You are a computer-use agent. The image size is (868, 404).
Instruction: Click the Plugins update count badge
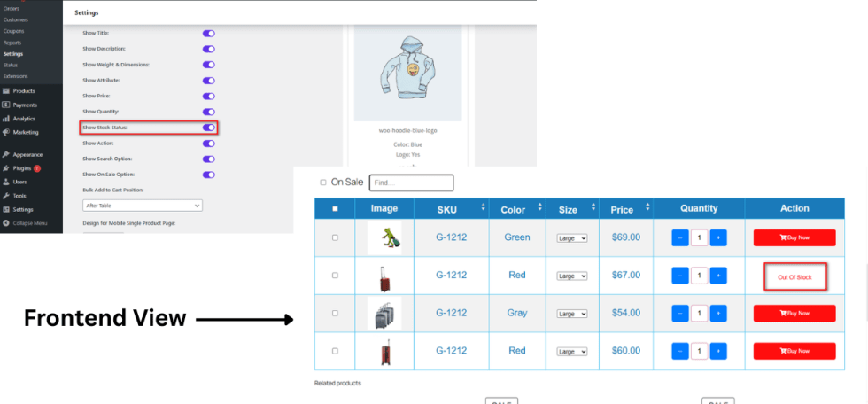(x=37, y=168)
